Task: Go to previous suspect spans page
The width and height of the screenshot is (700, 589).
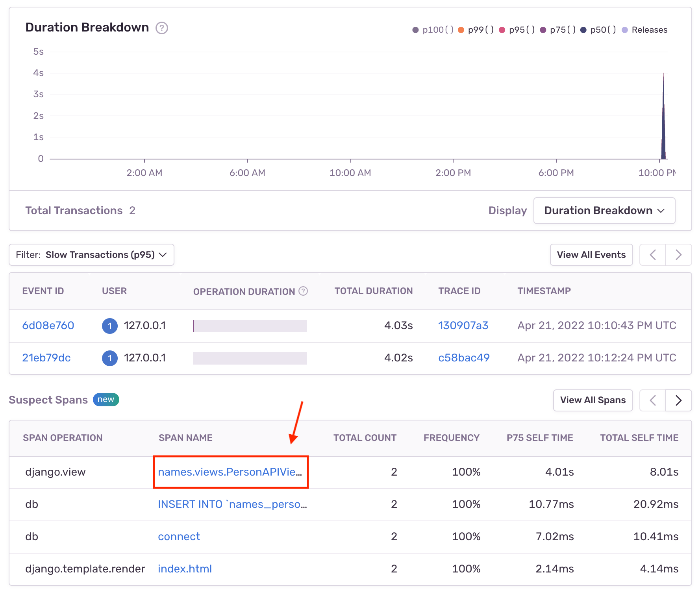Action: [653, 400]
